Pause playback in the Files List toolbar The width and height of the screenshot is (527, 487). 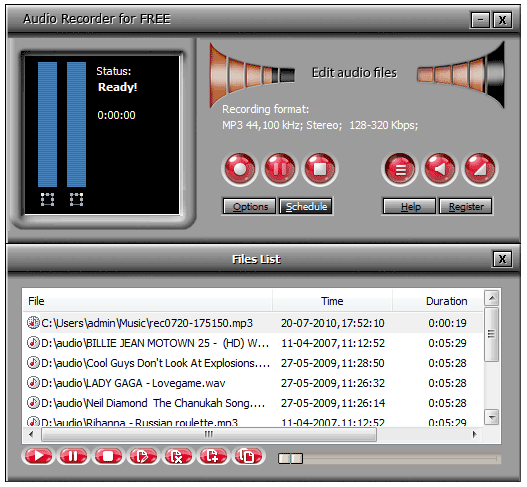(73, 456)
